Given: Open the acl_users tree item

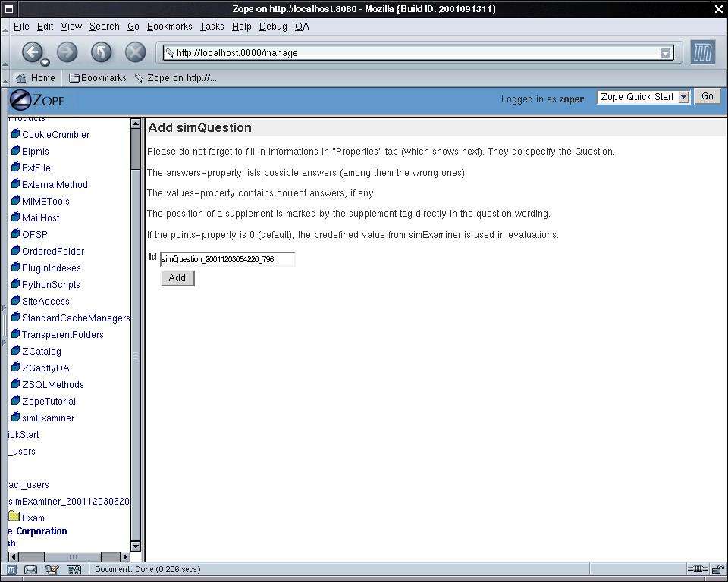Looking at the screenshot, I should point(29,485).
